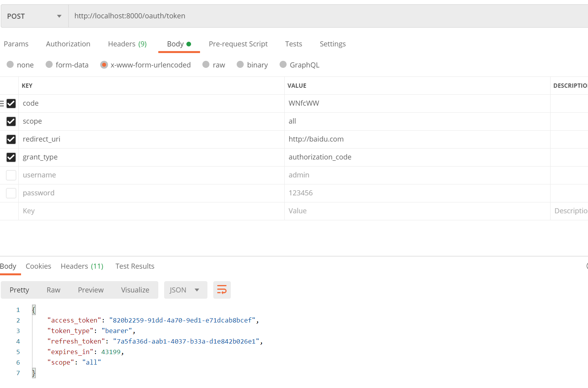The height and width of the screenshot is (388, 588).
Task: Select the raw body type radio
Action: 206,65
